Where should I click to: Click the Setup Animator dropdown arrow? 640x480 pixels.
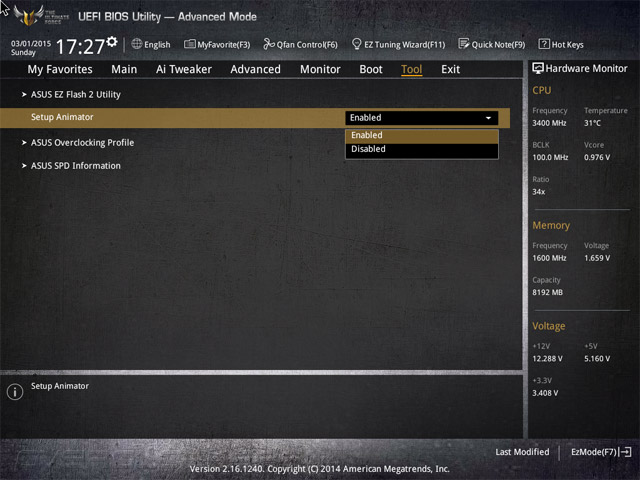(x=488, y=118)
